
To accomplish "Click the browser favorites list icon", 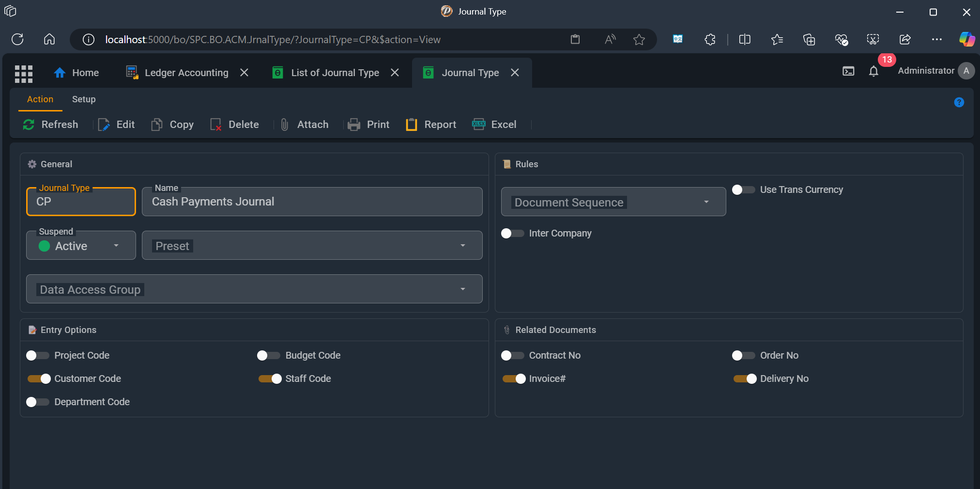I will 777,39.
